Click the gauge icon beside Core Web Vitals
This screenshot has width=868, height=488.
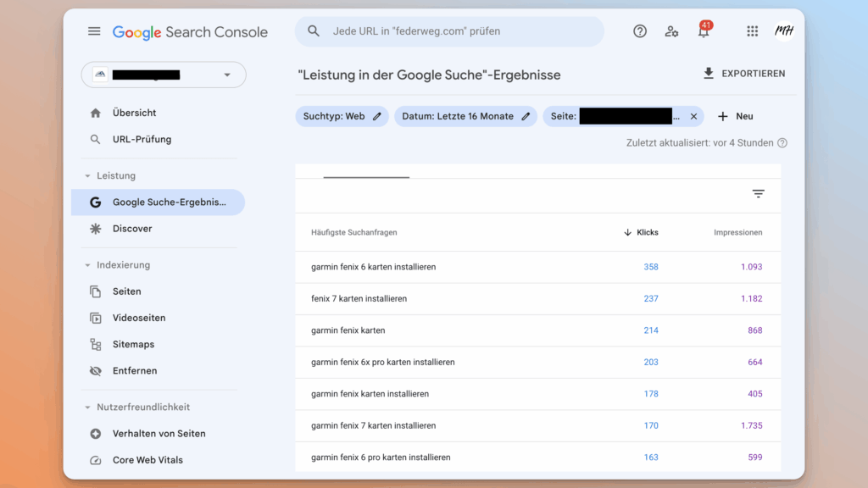click(x=95, y=460)
